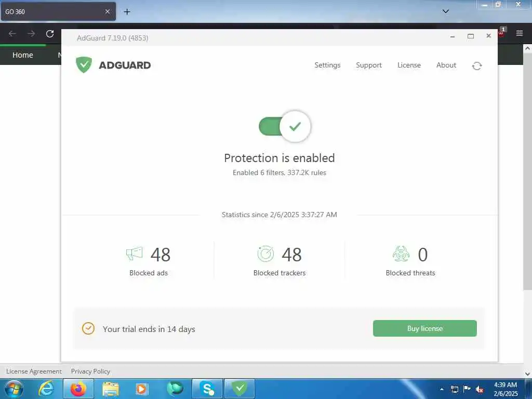The image size is (532, 399).
Task: Click the browser forward arrow
Action: (31, 34)
